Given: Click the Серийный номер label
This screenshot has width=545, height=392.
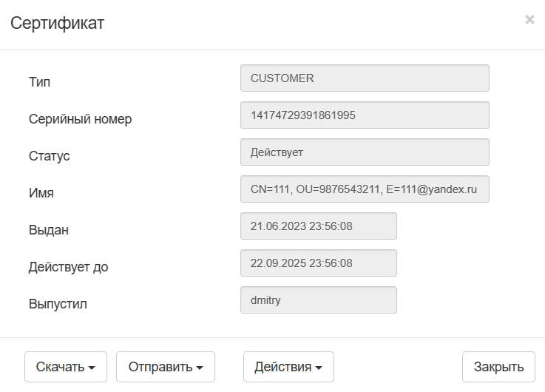Looking at the screenshot, I should (x=80, y=118).
